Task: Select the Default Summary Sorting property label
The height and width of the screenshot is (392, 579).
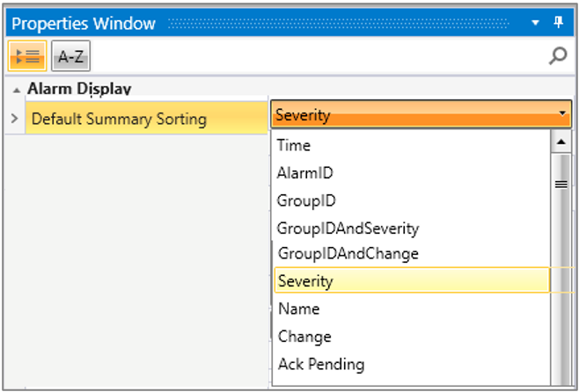Action: (119, 118)
